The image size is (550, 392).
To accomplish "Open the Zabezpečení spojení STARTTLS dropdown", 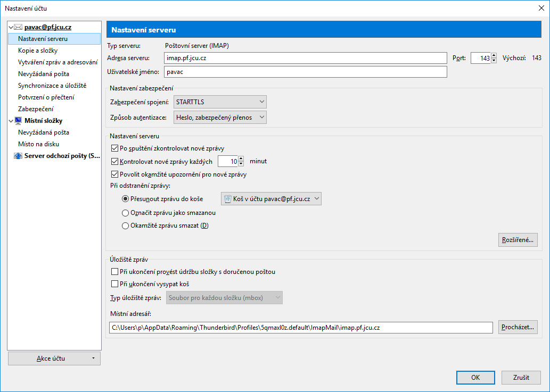I will click(220, 102).
